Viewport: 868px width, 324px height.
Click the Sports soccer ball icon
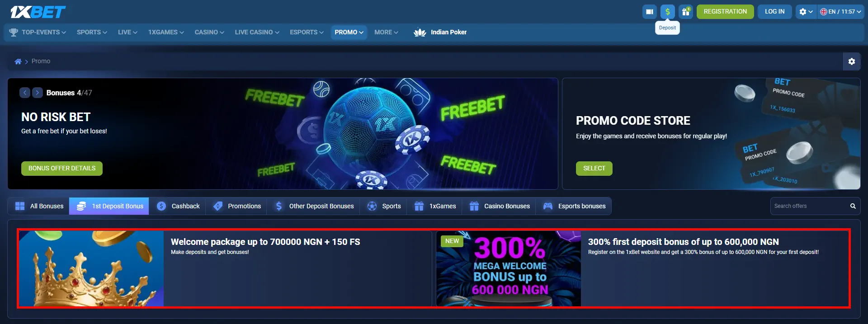tap(372, 206)
